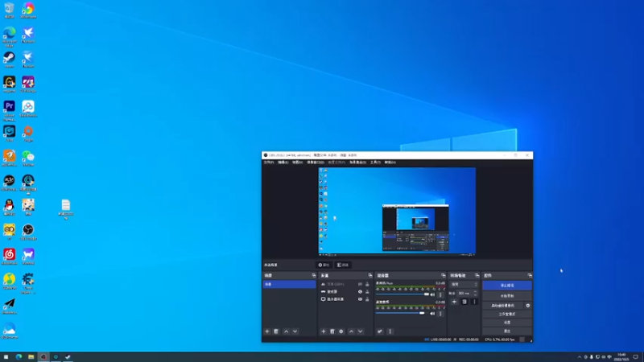This screenshot has height=362, width=644.
Task: Open the Scene Collection menu in OBS
Action: pyautogui.click(x=357, y=162)
